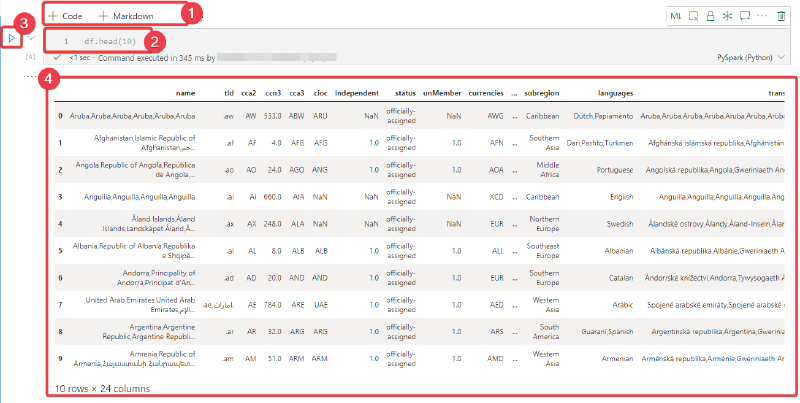Viewport: 800px width, 403px height.
Task: Click into the df.head(10) code editor
Action: click(x=110, y=41)
